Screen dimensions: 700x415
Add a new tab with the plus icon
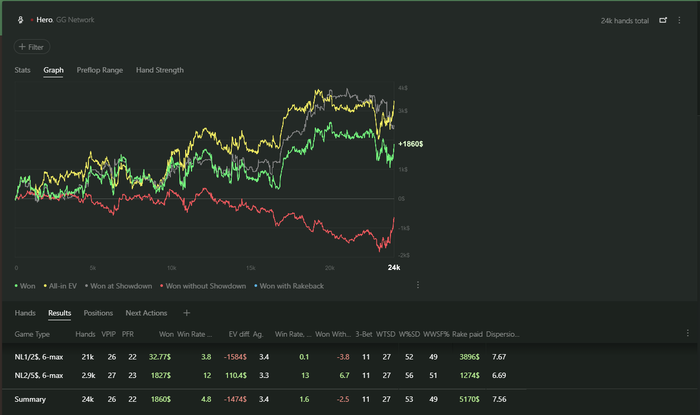coord(187,313)
